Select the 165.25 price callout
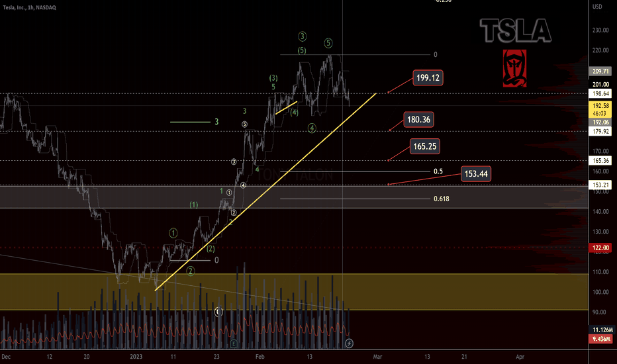 click(x=424, y=146)
